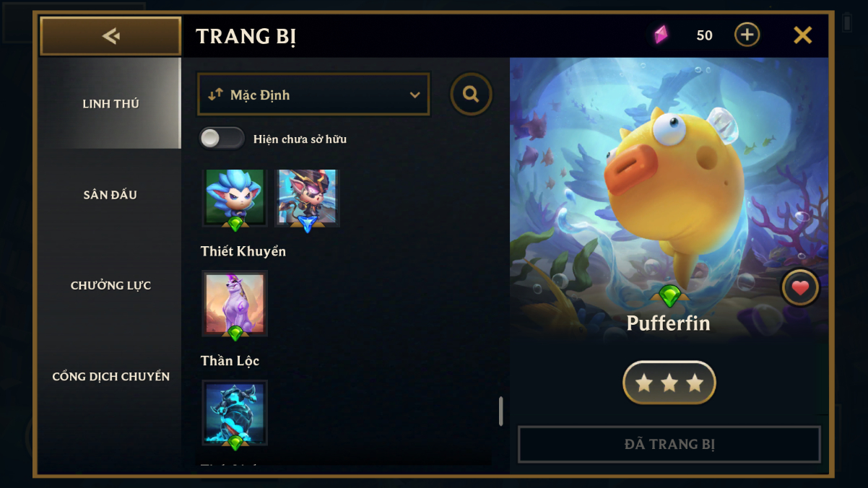Screen dimensions: 868x488
Task: Open the Cổng Dịch Chuyển tab
Action: tap(110, 376)
